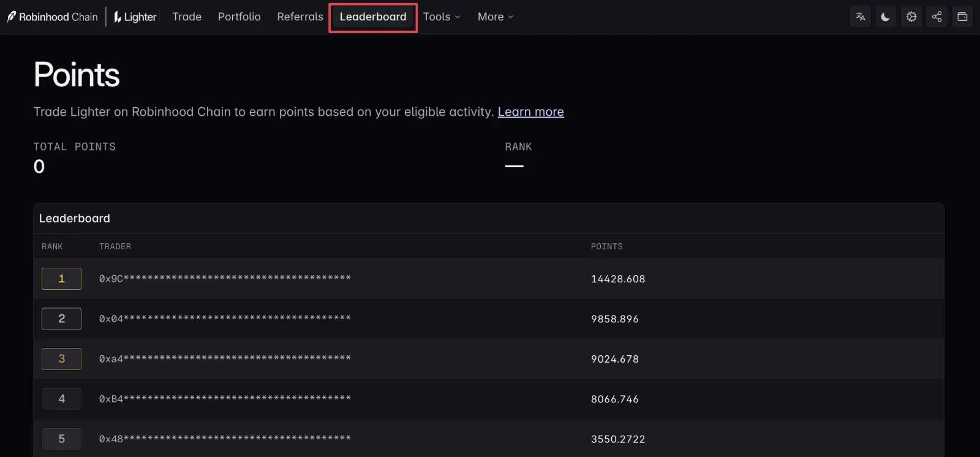Go to the Trade tab
Screen dimensions: 980x457
click(x=187, y=17)
